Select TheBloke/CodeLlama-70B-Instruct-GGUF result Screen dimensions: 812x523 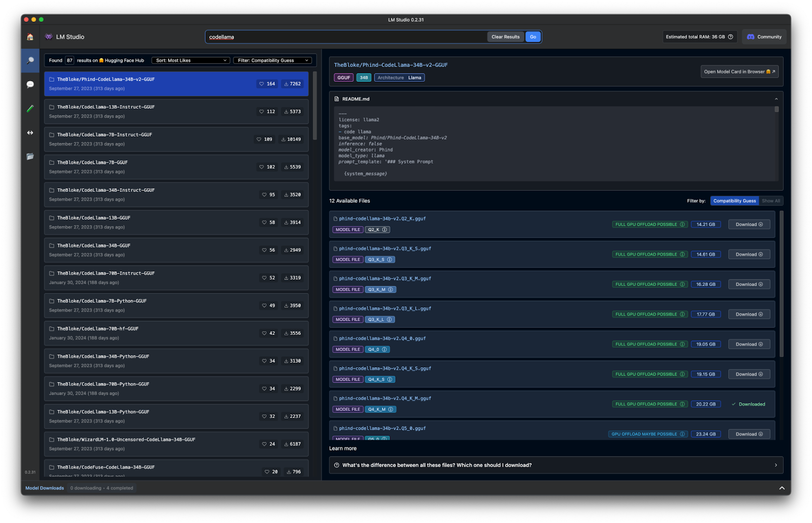coord(176,277)
